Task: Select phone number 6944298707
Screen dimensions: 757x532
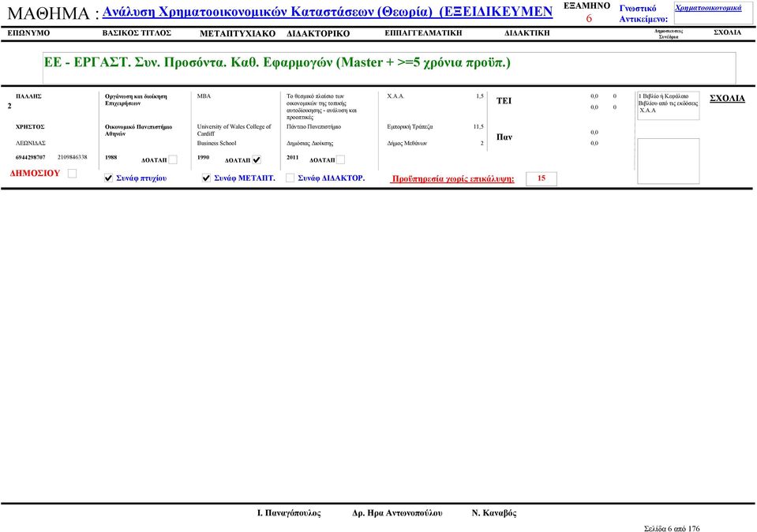Action: (31, 157)
